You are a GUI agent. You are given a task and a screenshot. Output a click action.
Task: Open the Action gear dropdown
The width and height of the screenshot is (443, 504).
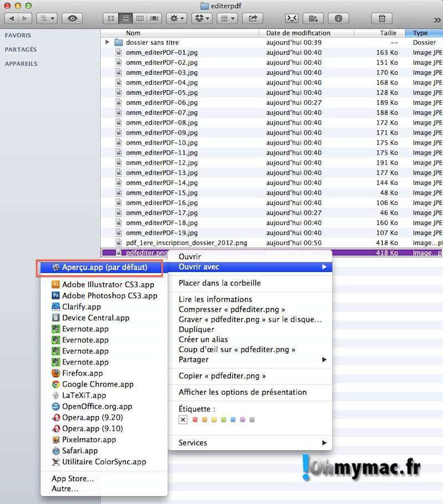point(177,18)
